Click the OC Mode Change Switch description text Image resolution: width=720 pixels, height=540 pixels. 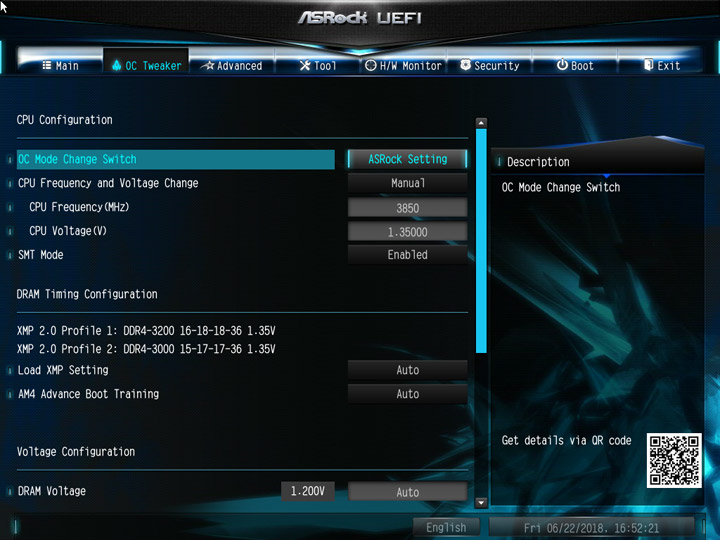coord(561,187)
